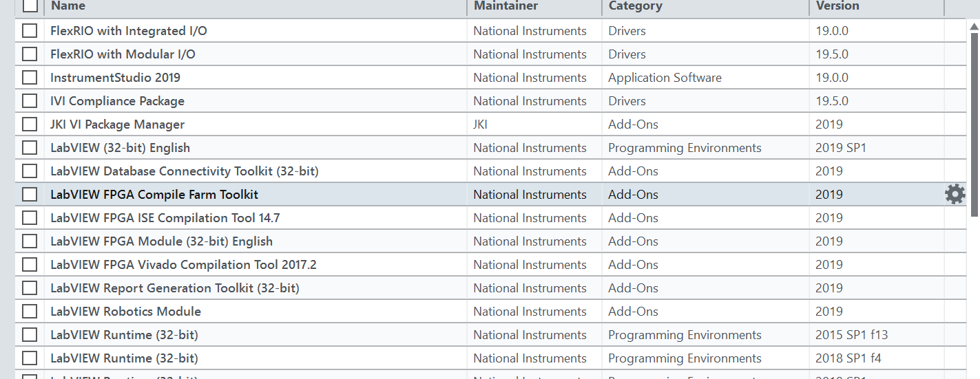Click Programming Environments cell for LabVIEW (32-bit) English
The image size is (980, 379).
685,148
